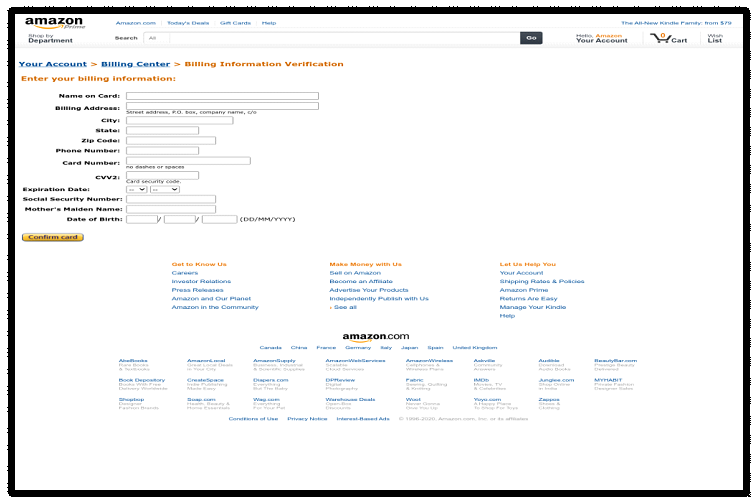This screenshot has width=752, height=498.
Task: Click the All-New Kindle Family promo link
Action: pos(676,23)
